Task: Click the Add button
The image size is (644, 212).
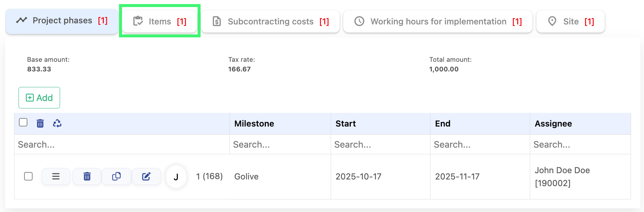Action: (39, 98)
